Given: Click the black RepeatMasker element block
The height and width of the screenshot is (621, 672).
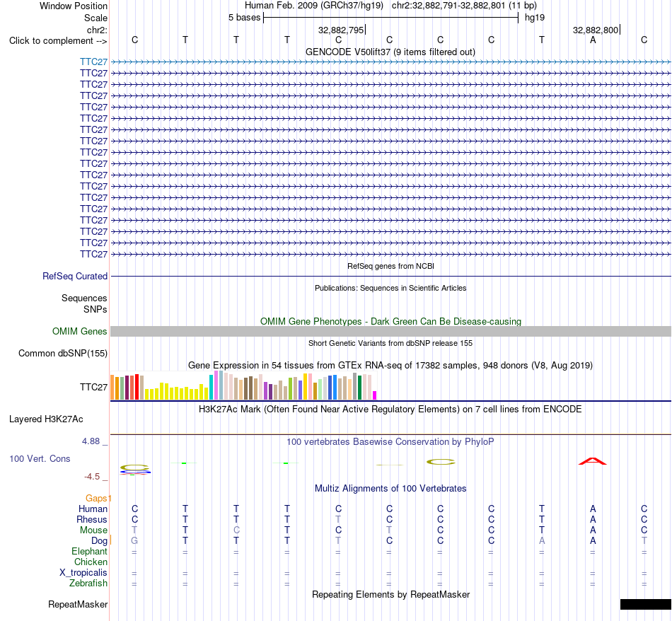Looking at the screenshot, I should [x=645, y=604].
